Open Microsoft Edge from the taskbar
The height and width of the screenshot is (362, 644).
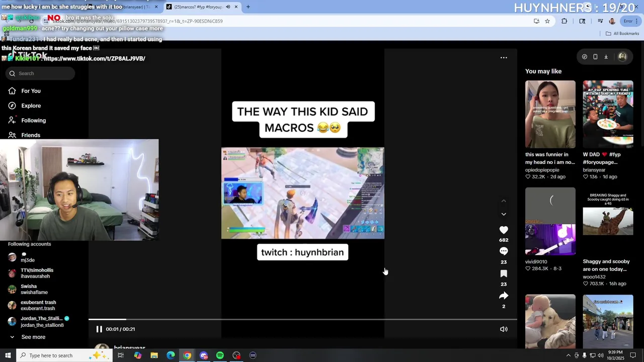click(x=171, y=355)
